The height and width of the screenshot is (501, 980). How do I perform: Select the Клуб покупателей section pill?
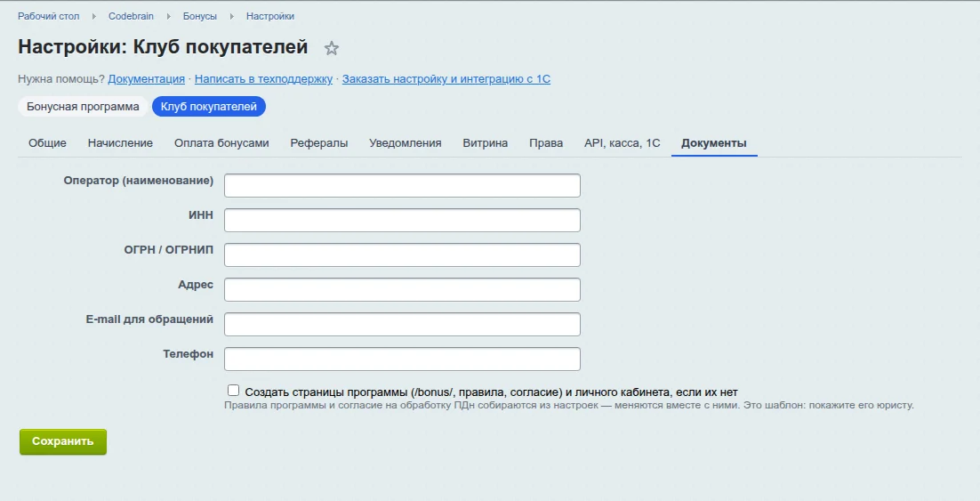click(x=209, y=106)
